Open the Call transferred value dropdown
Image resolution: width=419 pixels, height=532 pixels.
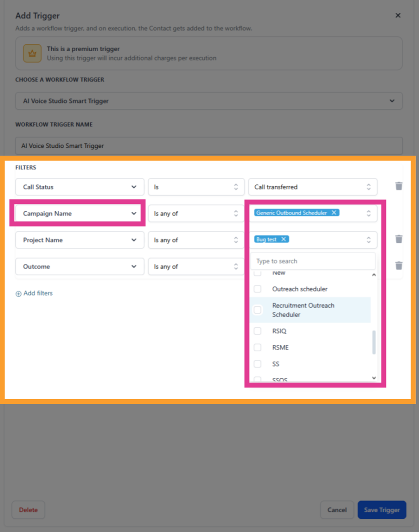point(313,187)
